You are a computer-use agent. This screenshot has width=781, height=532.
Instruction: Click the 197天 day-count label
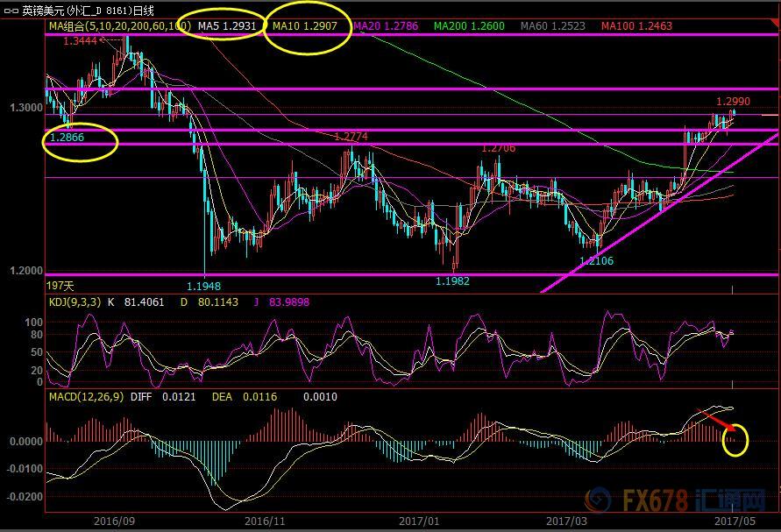coord(60,286)
